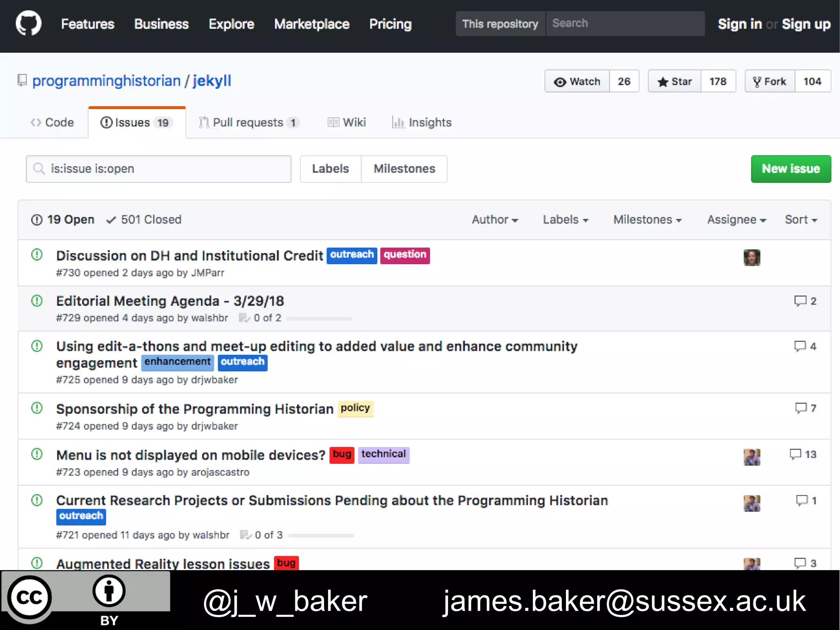Click the policy label on Sponsorship issue
840x630 pixels.
coord(355,409)
